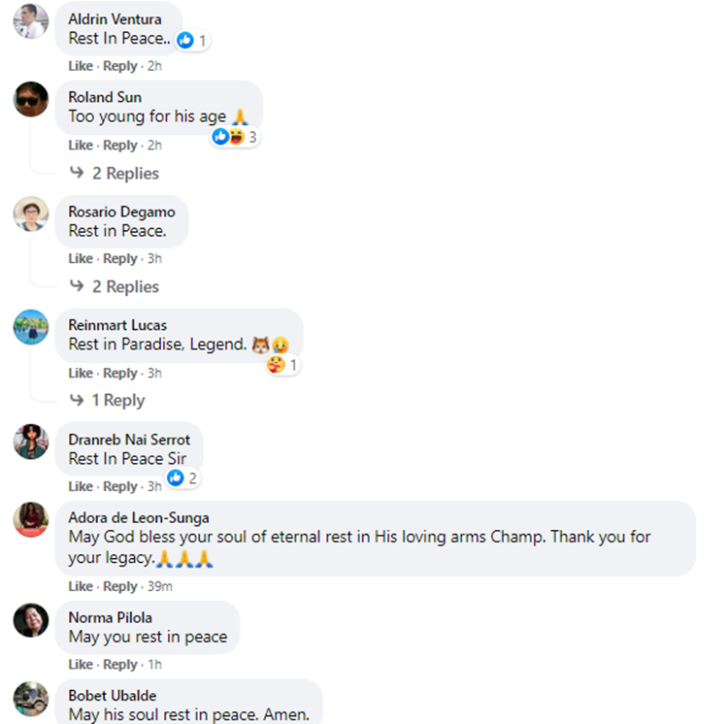Expand 2 Replies under Rosario Degamo's comment
The height and width of the screenshot is (724, 728).
click(125, 287)
